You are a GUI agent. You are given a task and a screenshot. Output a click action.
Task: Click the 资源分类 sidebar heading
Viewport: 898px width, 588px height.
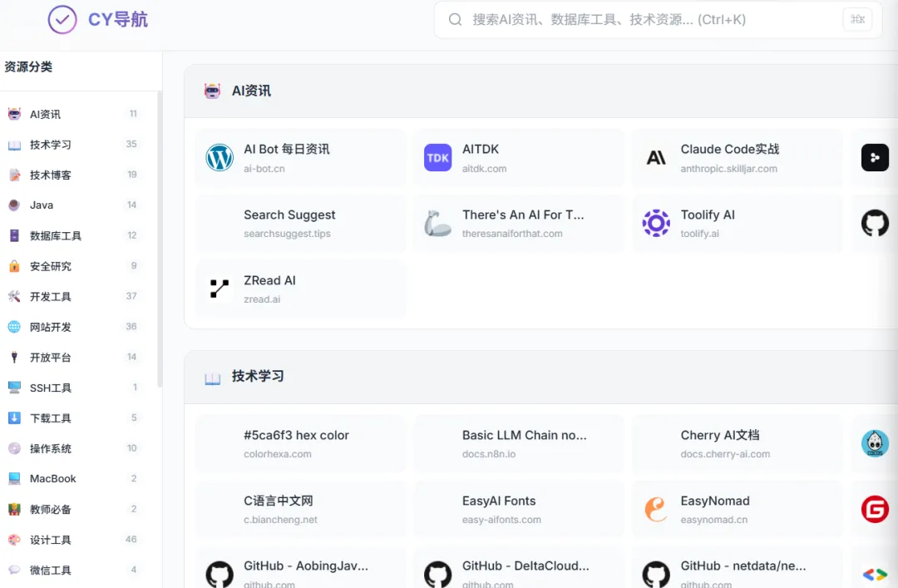(28, 67)
